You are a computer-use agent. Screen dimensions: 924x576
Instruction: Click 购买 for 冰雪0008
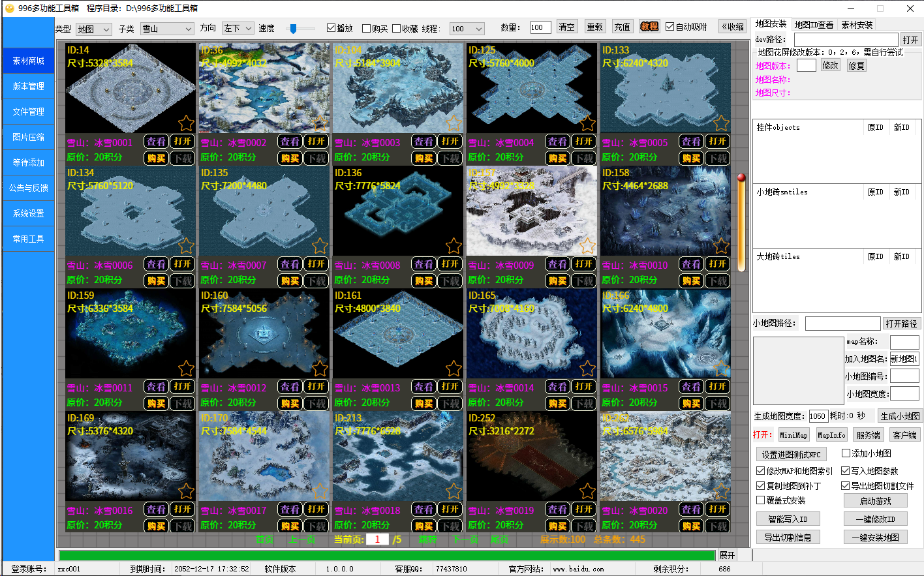click(423, 280)
